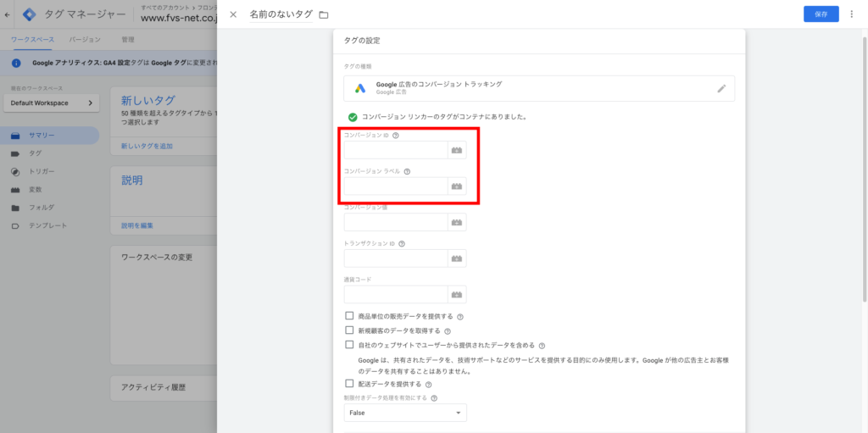Show help for 新規顧客のデータを取得する
The height and width of the screenshot is (433, 868).
(x=448, y=331)
